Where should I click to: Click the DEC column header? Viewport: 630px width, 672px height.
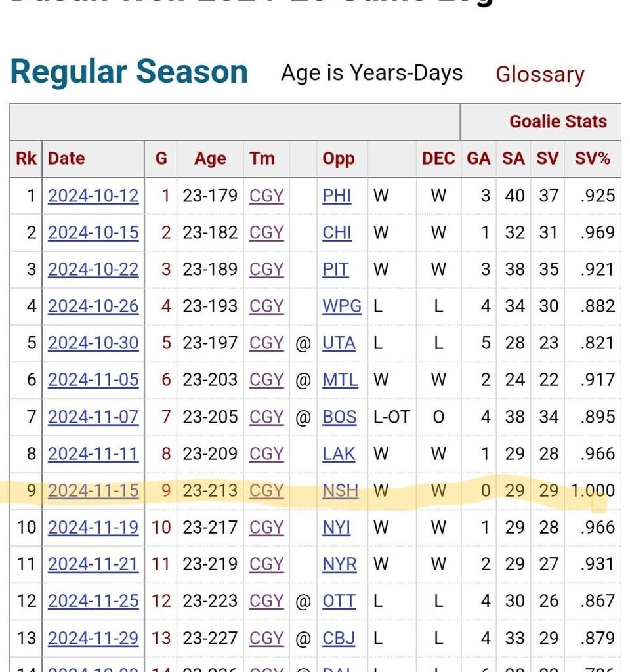click(438, 158)
